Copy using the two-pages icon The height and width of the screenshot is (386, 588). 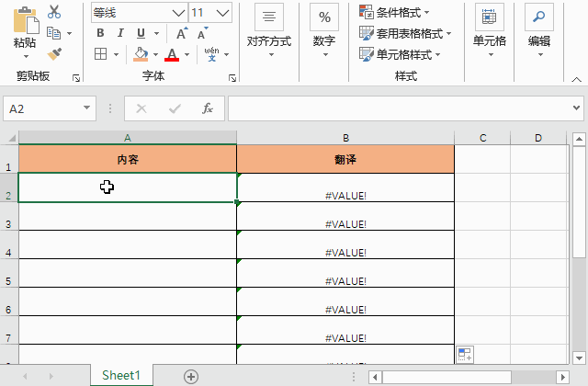pos(53,33)
